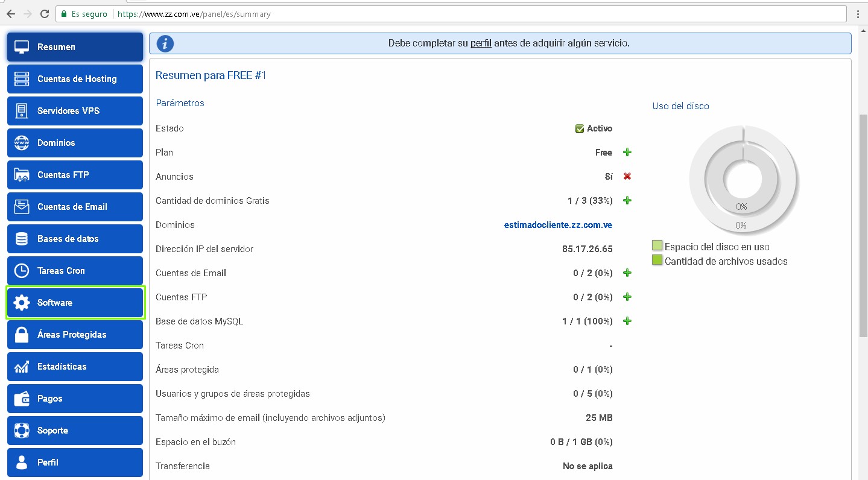
Task: Click the 0 B / 1 GB (0%) mailbox value
Action: [581, 442]
